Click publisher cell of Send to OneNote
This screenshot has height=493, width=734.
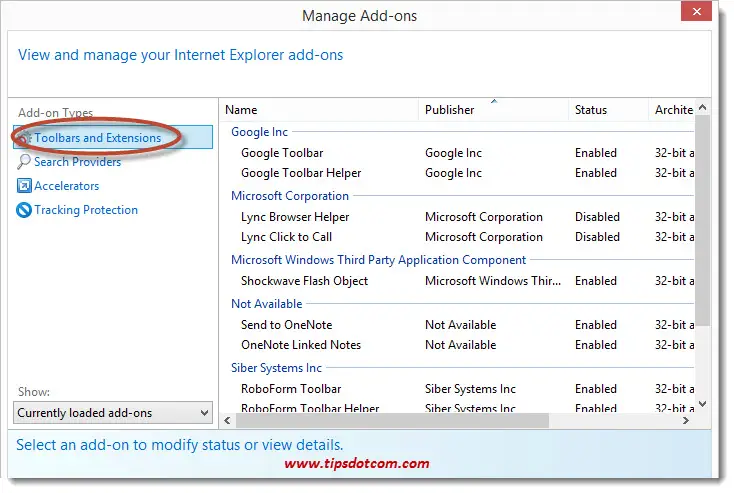coord(460,325)
